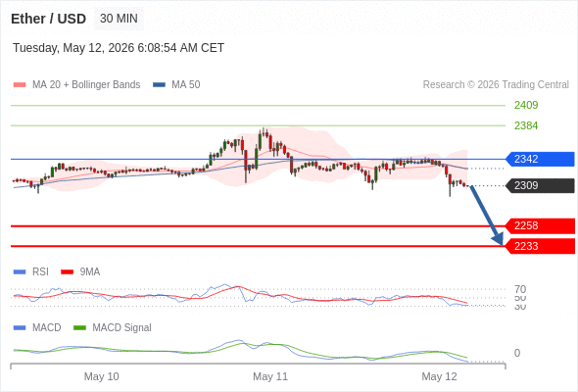This screenshot has width=578, height=392.
Task: Click the RSI 70 level label
Action: tap(520, 289)
